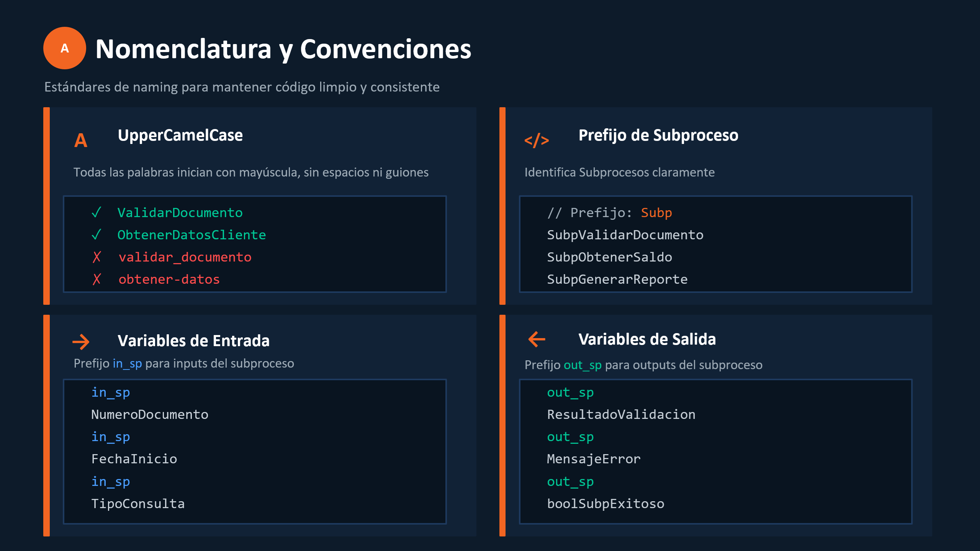Click the boolSubpExitoso variable name

(x=605, y=504)
